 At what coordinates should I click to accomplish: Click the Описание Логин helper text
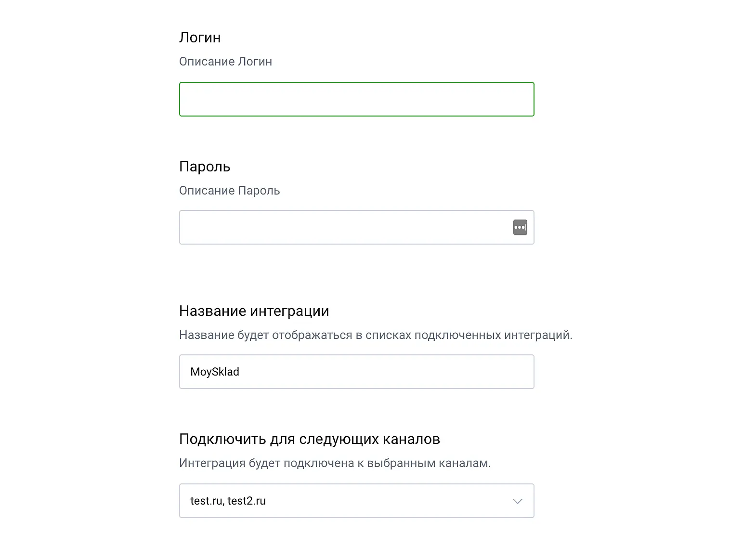(x=225, y=62)
